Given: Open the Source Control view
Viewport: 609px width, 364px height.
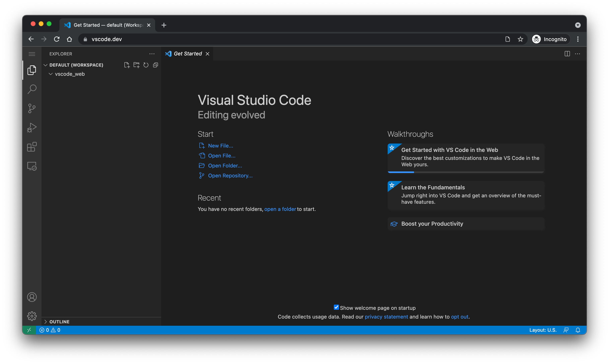Looking at the screenshot, I should click(x=32, y=108).
